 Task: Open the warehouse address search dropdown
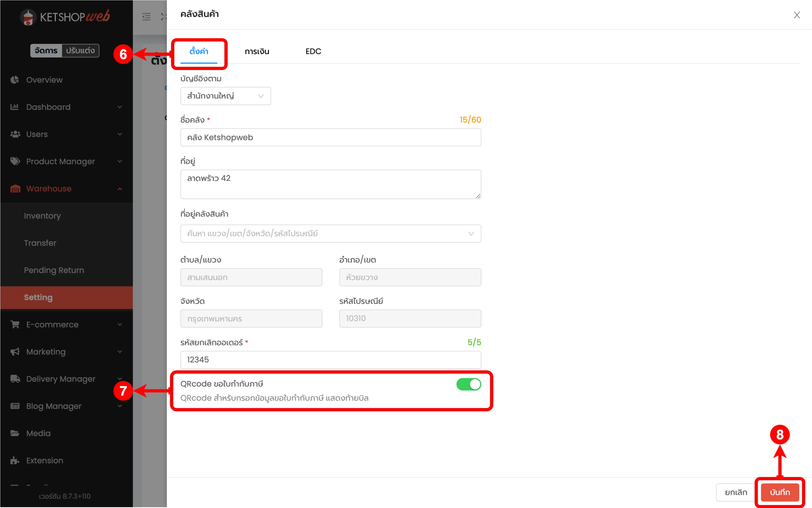tap(330, 234)
